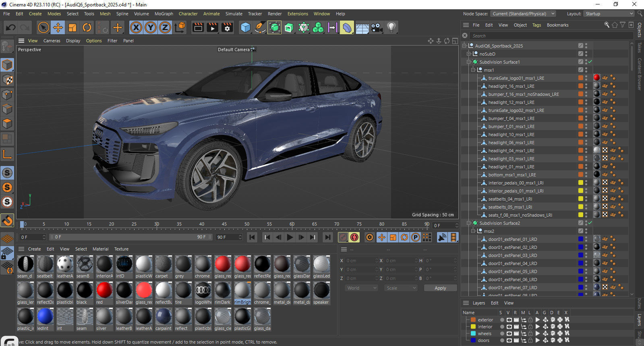Collapse msx1 null node
Image resolution: width=644 pixels, height=346 pixels.
coord(473,70)
